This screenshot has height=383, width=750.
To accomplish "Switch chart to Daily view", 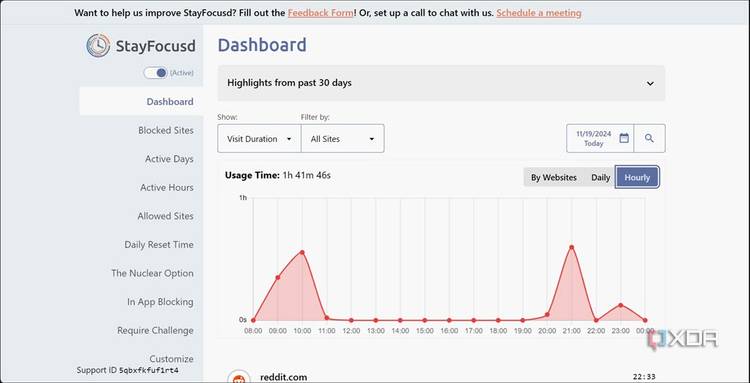I will (600, 177).
